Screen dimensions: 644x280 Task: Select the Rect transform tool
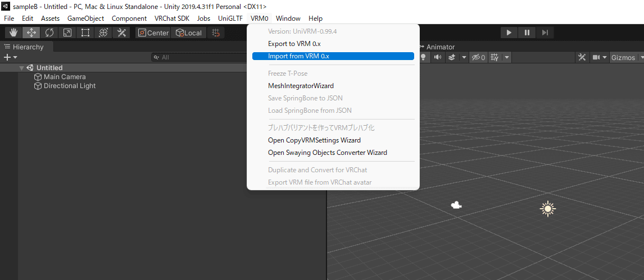tap(85, 33)
